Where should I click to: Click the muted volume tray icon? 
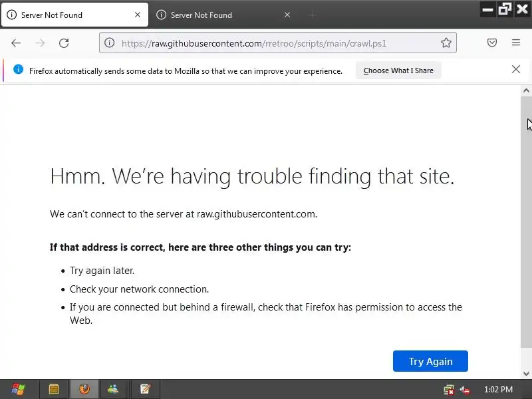465,390
